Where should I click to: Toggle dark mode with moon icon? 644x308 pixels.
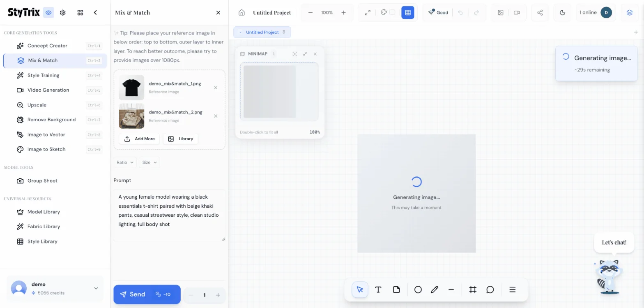[x=563, y=12]
